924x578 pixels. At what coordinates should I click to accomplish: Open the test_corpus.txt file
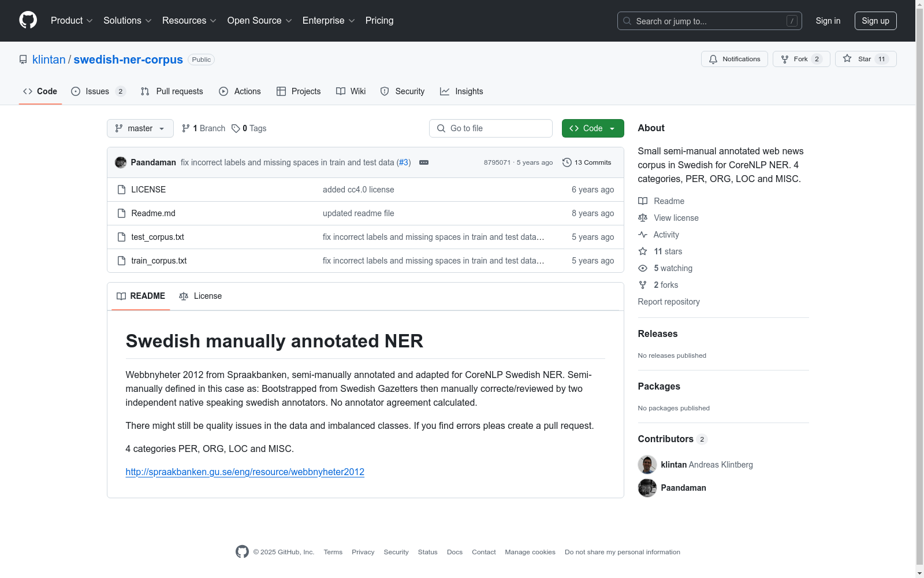(x=158, y=237)
